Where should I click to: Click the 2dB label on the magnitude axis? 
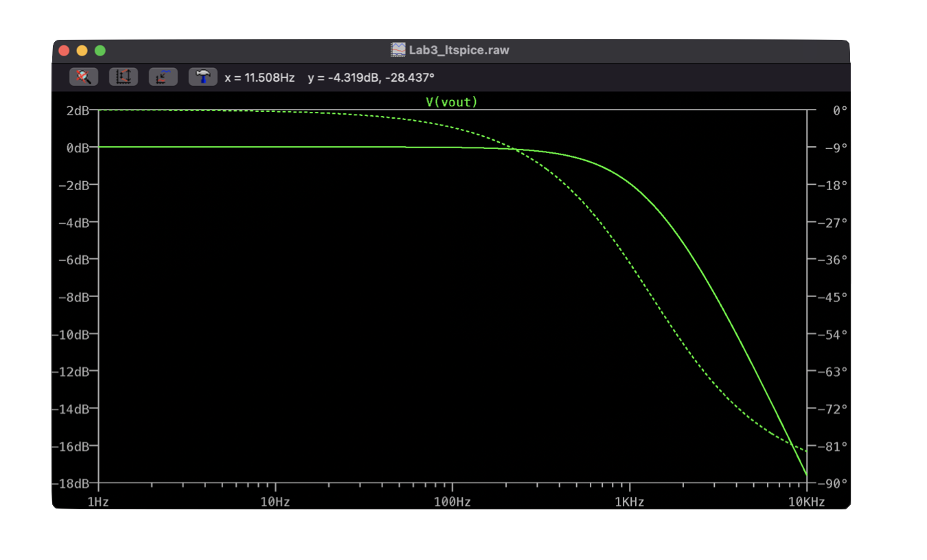[77, 110]
